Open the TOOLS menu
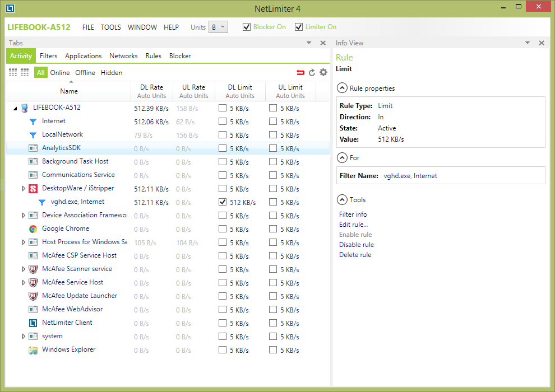The width and height of the screenshot is (555, 392). (111, 27)
